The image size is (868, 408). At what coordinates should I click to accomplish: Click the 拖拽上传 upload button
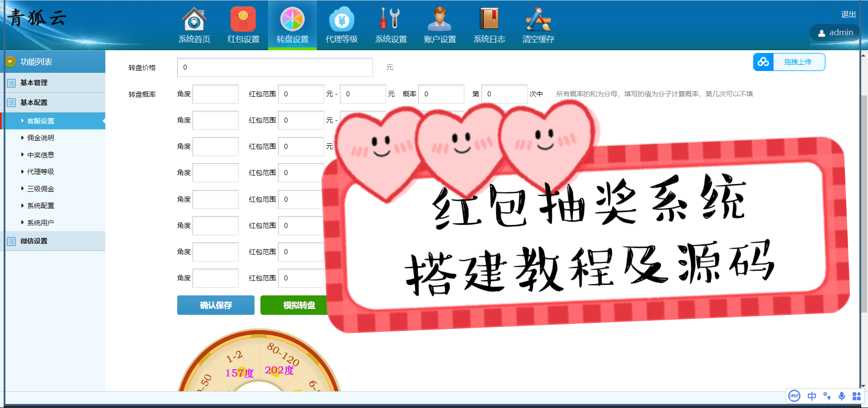coord(789,62)
